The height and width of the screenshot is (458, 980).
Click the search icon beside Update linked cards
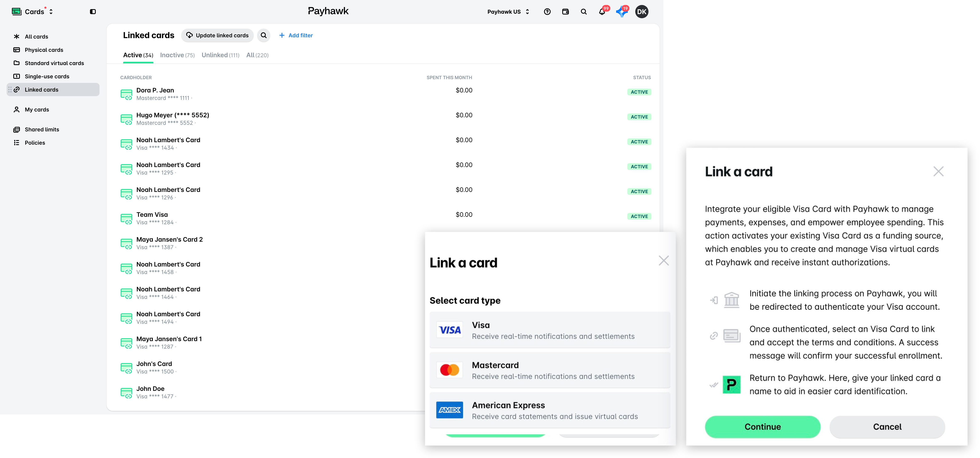(264, 35)
